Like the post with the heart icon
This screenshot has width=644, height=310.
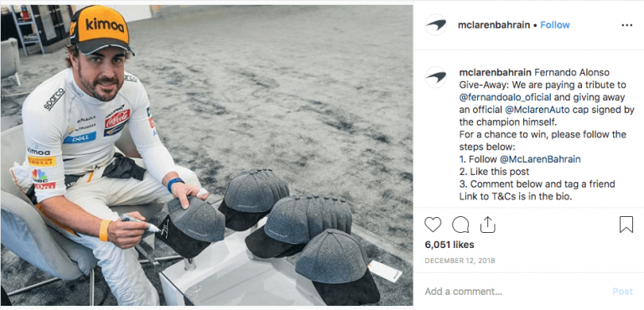[x=433, y=225]
